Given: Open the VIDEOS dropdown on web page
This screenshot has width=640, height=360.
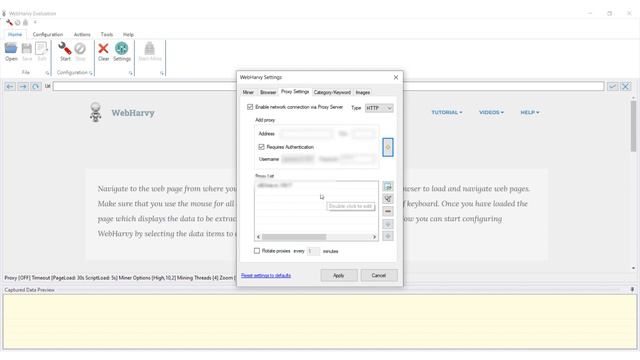Looking at the screenshot, I should pos(491,112).
